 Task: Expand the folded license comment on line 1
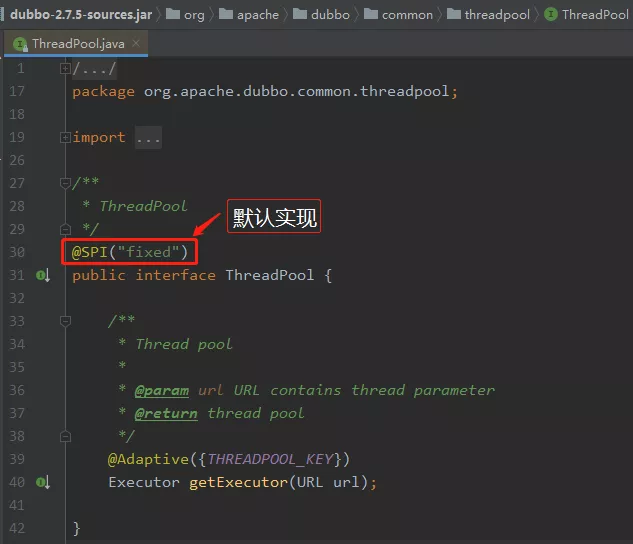point(65,69)
